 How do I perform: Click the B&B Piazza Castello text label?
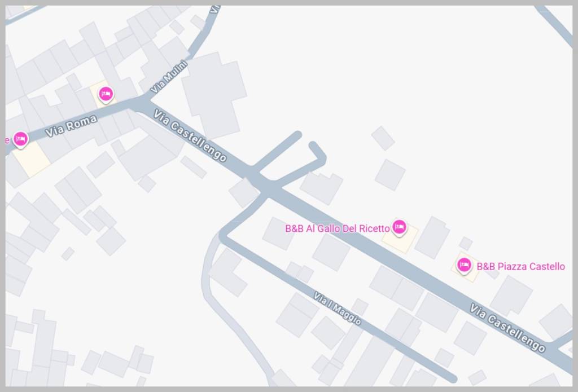(520, 266)
